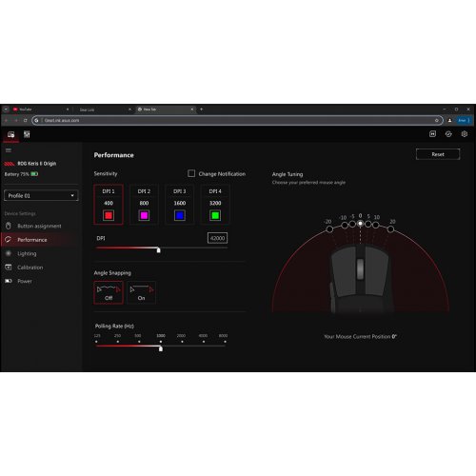This screenshot has height=476, width=476.
Task: Set polling rate to 500 Hz point
Action: click(139, 342)
